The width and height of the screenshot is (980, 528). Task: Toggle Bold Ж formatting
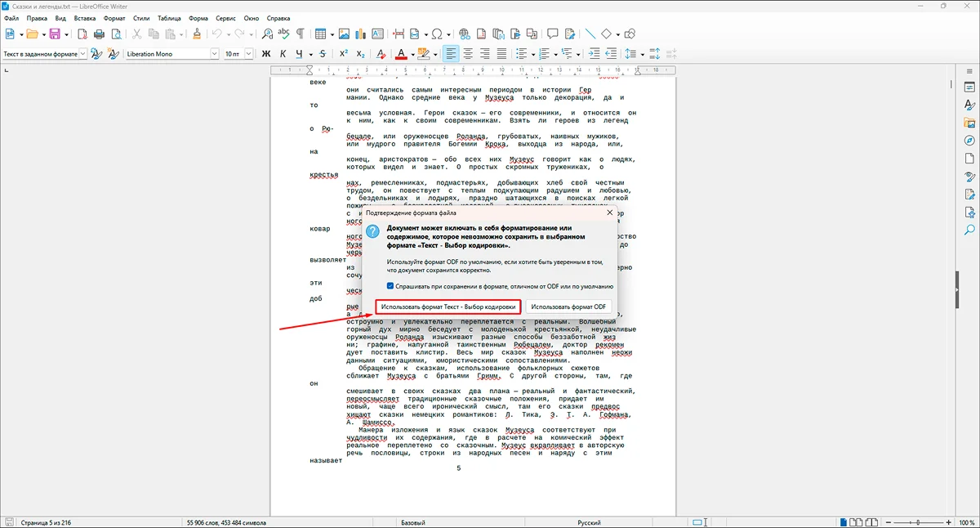(265, 54)
